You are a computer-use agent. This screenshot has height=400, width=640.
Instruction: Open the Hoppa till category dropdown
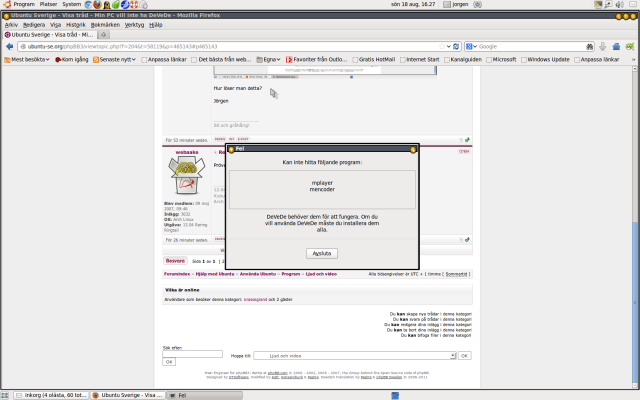(x=354, y=356)
